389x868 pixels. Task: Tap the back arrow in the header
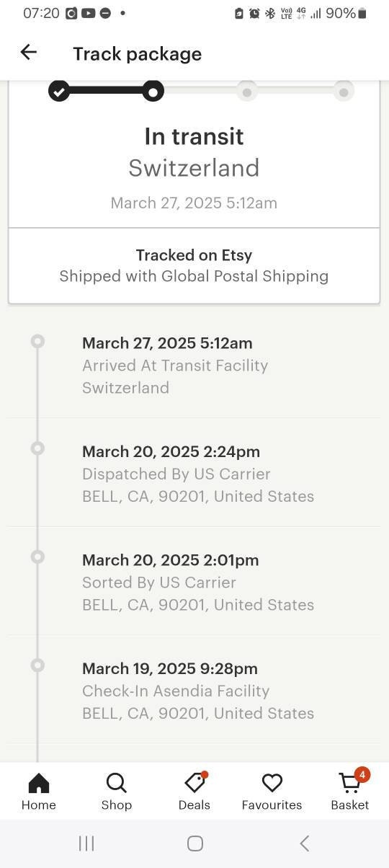28,52
